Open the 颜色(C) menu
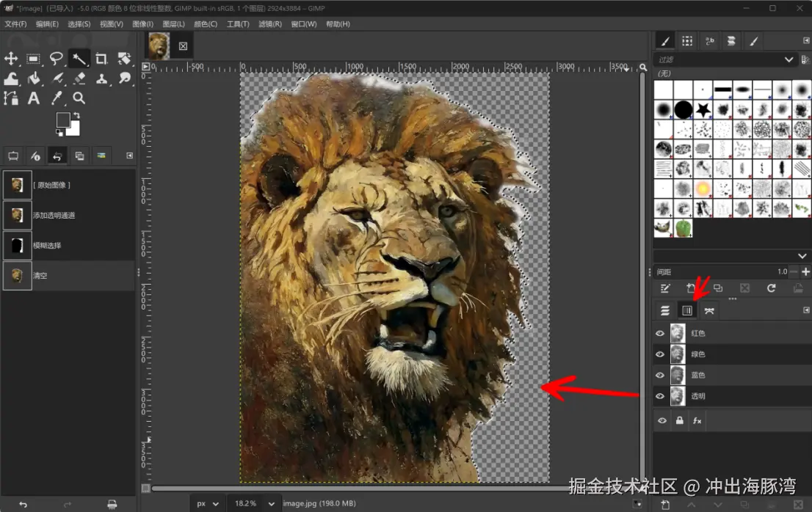The image size is (812, 512). click(206, 23)
